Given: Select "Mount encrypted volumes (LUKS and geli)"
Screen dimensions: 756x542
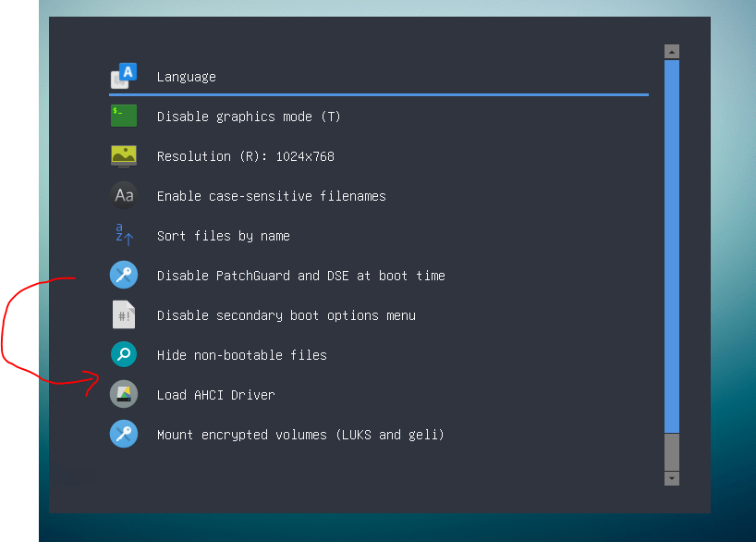Looking at the screenshot, I should pos(300,434).
